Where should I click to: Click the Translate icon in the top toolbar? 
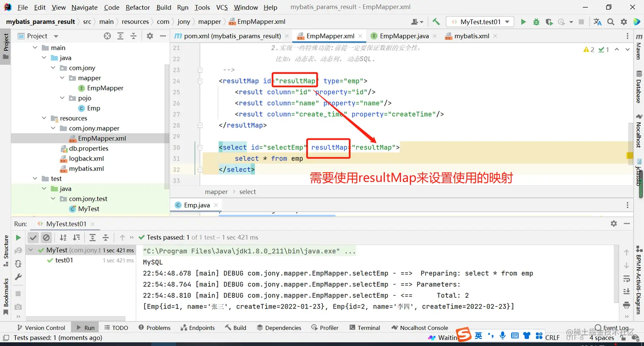(x=598, y=22)
